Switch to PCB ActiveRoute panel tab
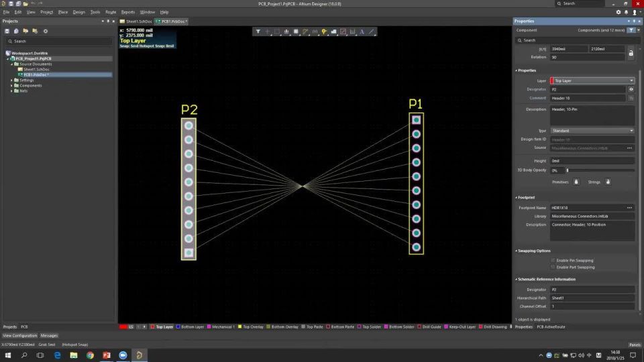The height and width of the screenshot is (362, 644). [x=551, y=327]
